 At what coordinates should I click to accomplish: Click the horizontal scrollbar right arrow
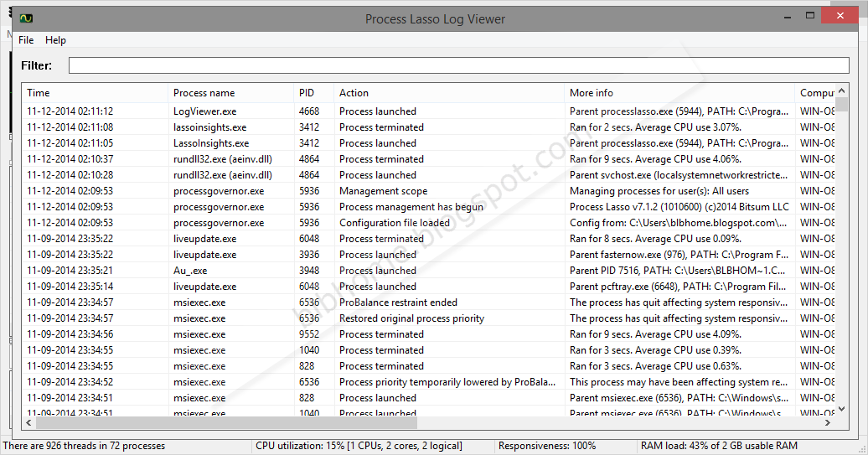click(828, 423)
